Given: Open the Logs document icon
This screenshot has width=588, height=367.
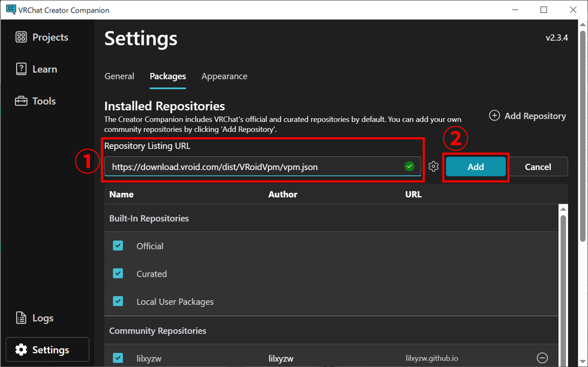Looking at the screenshot, I should (x=21, y=318).
